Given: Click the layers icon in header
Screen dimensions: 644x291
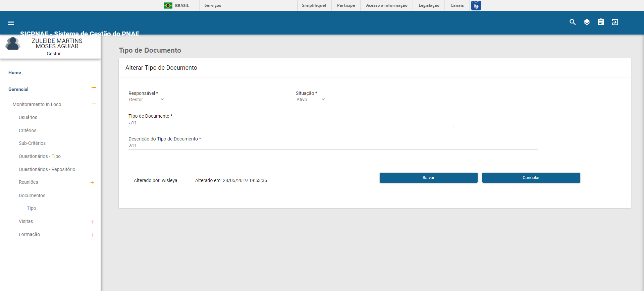Looking at the screenshot, I should 587,22.
